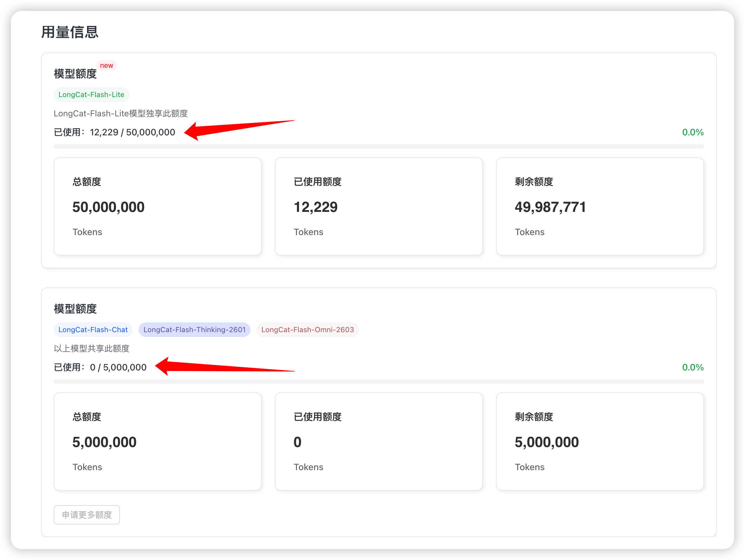Image resolution: width=745 pixels, height=560 pixels.
Task: Click the 以上模型共享此额度 description text
Action: 92,348
